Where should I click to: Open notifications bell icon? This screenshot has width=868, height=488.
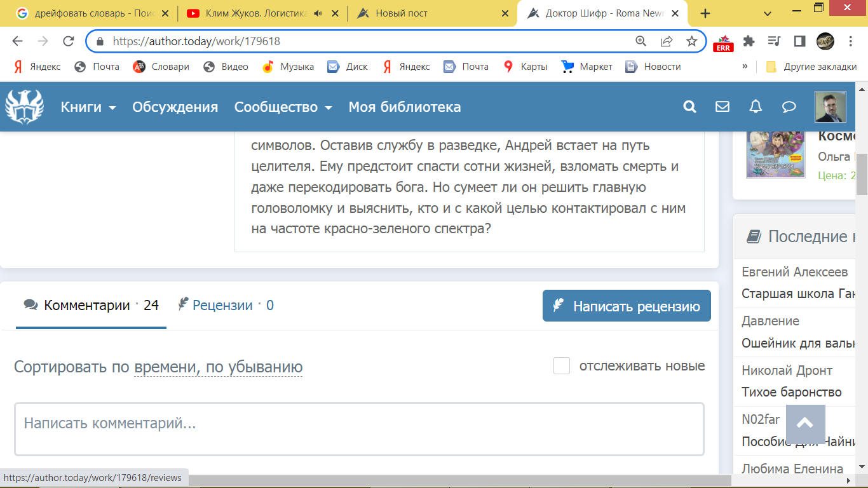[x=756, y=107]
